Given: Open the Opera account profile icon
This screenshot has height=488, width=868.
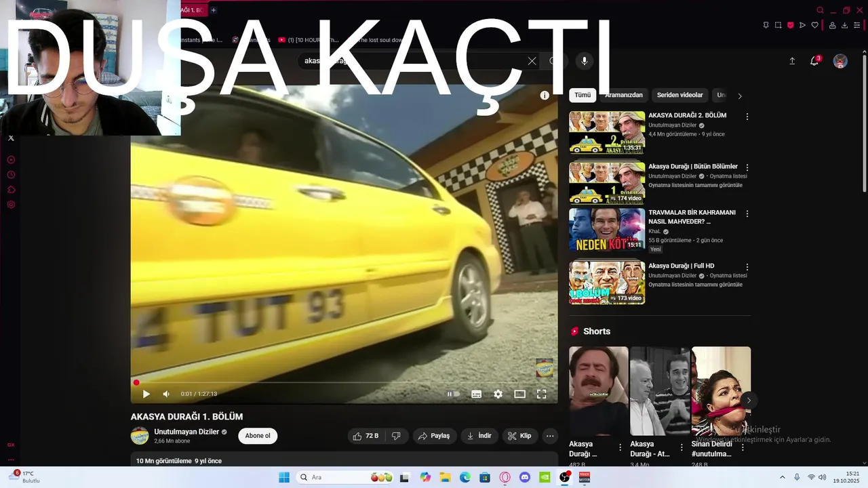Looking at the screenshot, I should pyautogui.click(x=833, y=25).
